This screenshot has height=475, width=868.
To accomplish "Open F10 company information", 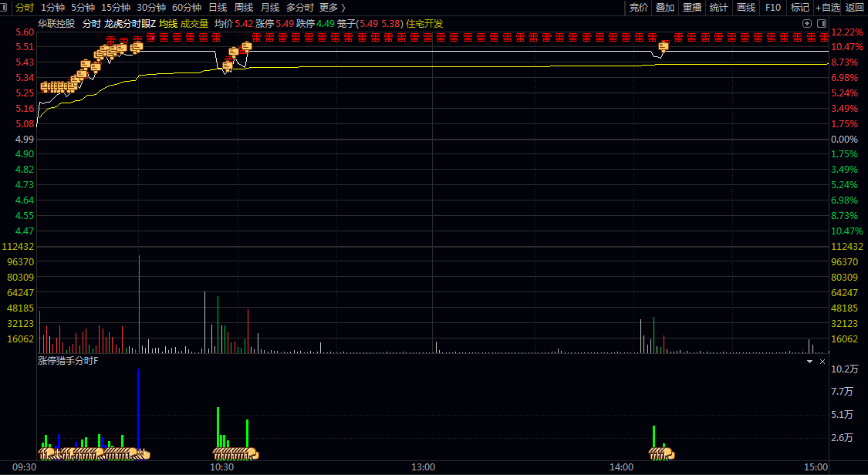I will coord(773,7).
